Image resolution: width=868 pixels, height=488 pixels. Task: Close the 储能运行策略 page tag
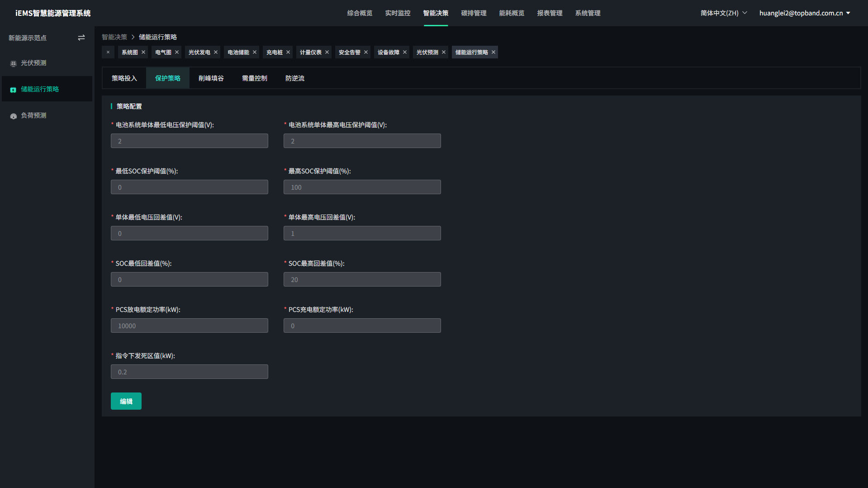tap(493, 53)
